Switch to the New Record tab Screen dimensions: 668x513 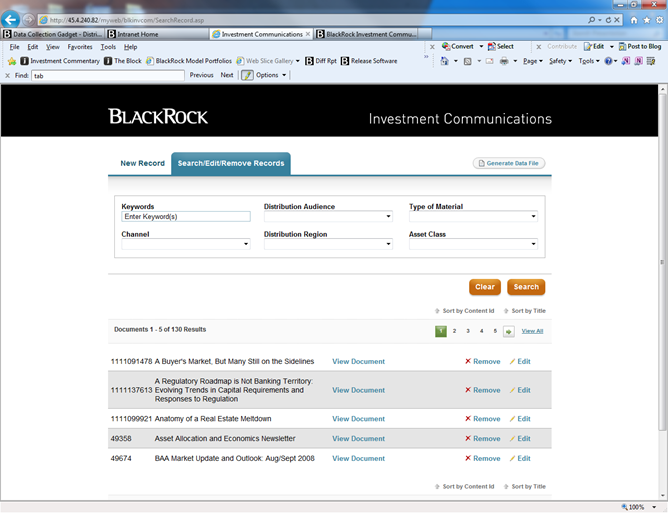(142, 163)
